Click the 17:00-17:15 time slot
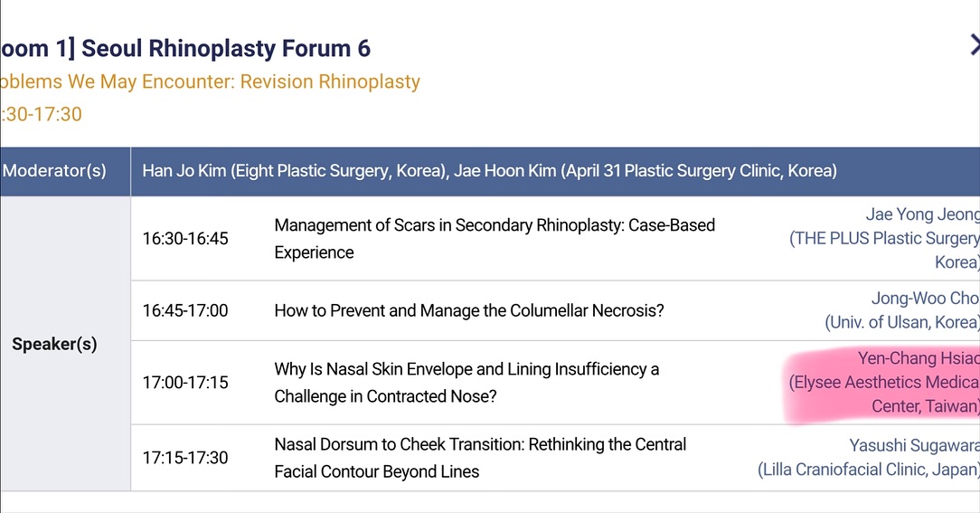980x513 pixels. [185, 383]
